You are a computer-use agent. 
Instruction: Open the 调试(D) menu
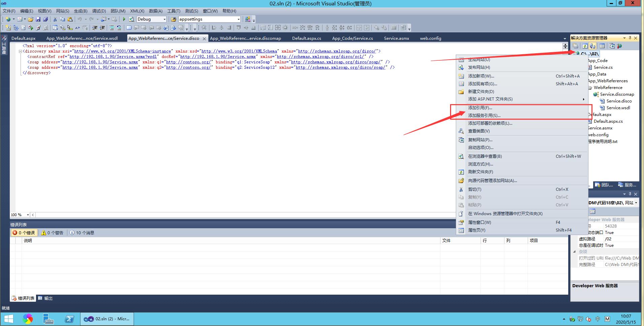tap(99, 11)
